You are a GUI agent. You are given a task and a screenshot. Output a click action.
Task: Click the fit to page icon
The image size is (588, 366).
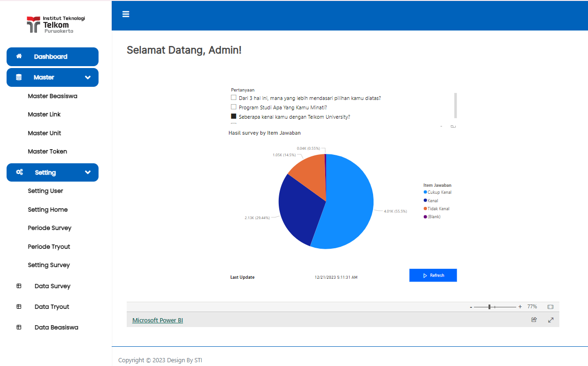pos(550,307)
